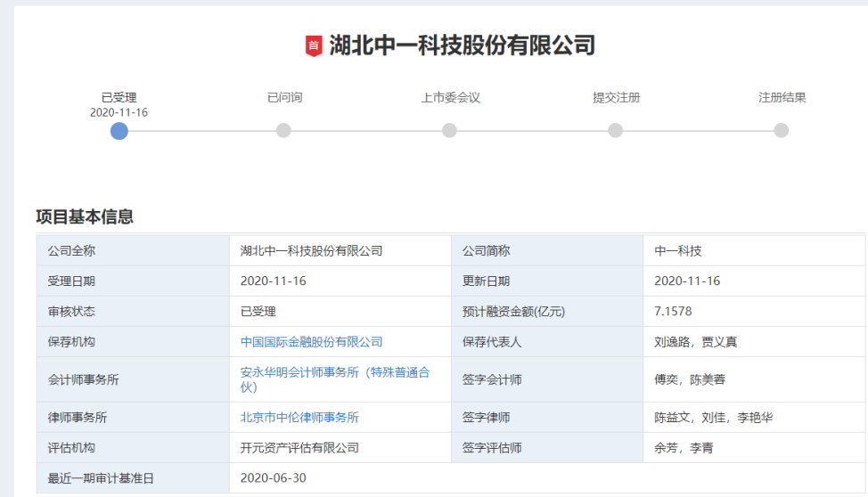Select the 已受理 blue progress marker

(x=119, y=131)
